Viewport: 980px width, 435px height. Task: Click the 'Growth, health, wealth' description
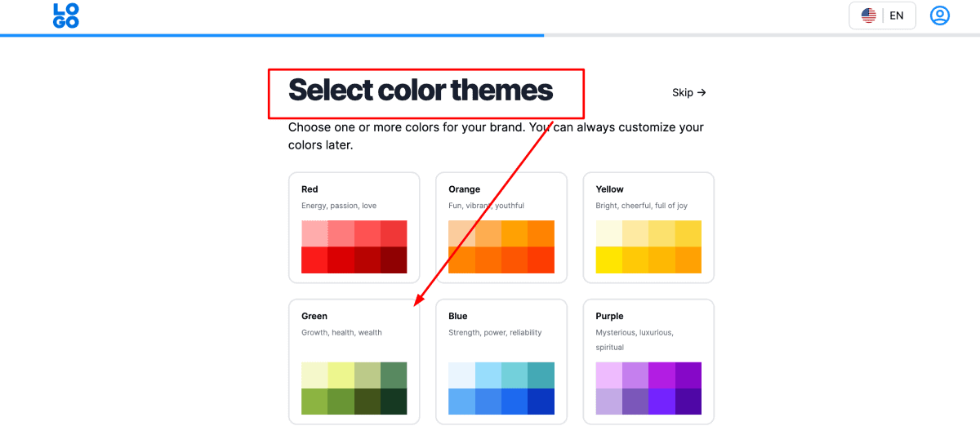tap(341, 332)
